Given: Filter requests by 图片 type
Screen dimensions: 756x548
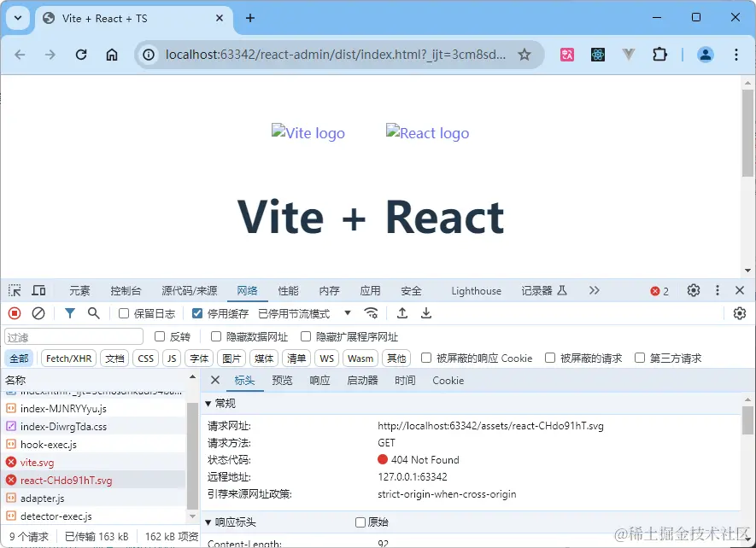Looking at the screenshot, I should (x=231, y=359).
